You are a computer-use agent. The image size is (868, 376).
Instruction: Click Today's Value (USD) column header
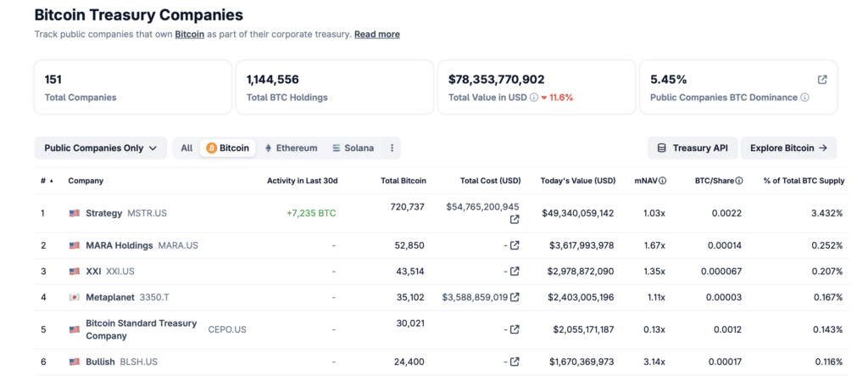tap(578, 181)
